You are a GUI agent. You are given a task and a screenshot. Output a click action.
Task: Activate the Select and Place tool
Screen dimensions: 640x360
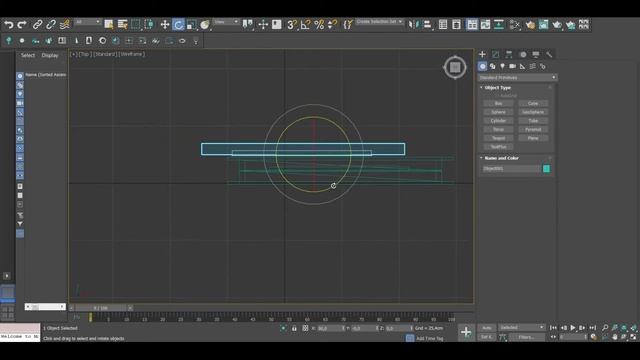204,25
